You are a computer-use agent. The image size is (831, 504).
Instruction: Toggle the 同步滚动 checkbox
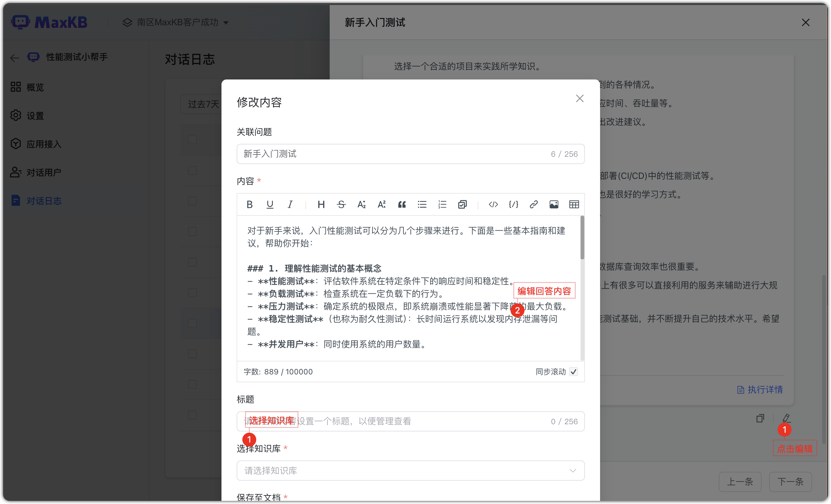(573, 372)
